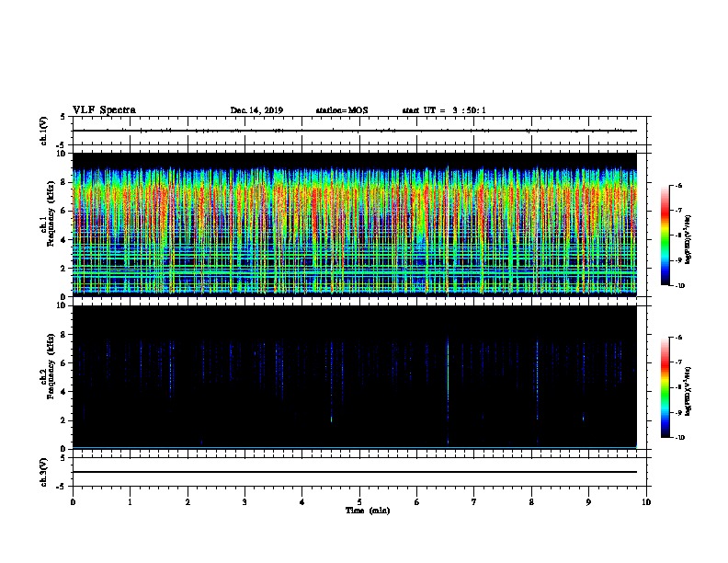Click the ch.1 spectrogram panel
The image size is (728, 563).
tap(355, 224)
